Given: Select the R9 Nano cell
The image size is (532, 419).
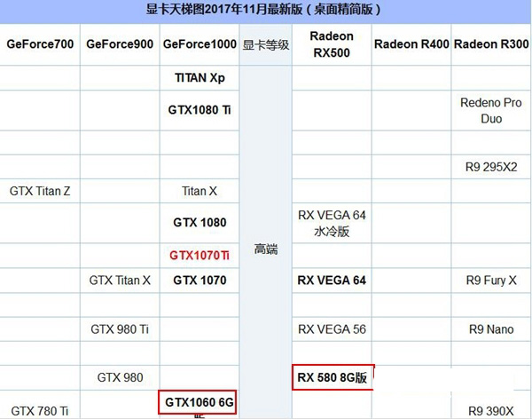Looking at the screenshot, I should click(x=491, y=329).
